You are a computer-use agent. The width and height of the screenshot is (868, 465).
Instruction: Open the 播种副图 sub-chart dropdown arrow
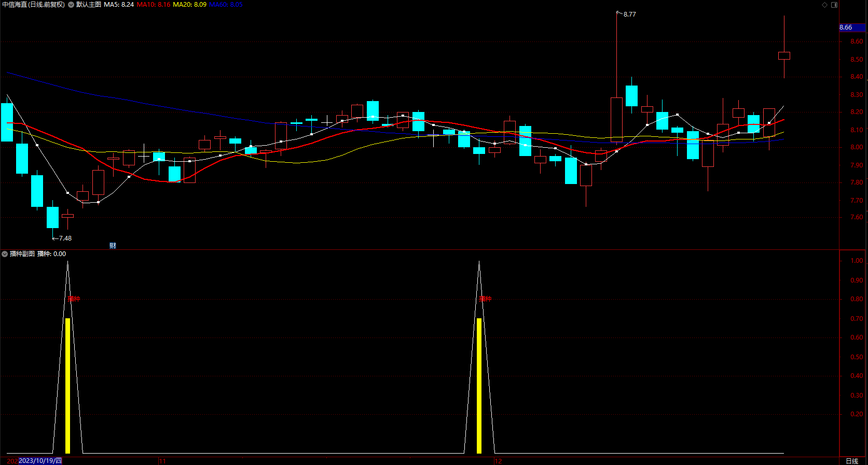(x=5, y=254)
